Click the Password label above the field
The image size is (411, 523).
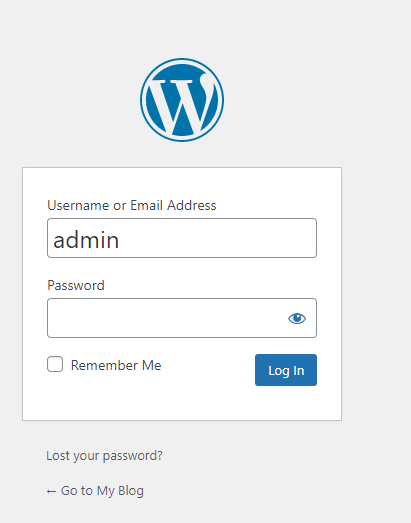point(76,286)
